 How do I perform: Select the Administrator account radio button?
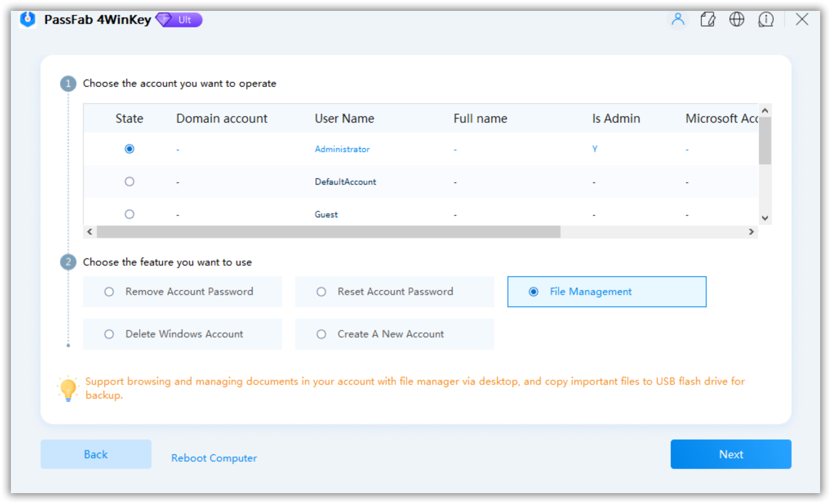[x=129, y=149]
